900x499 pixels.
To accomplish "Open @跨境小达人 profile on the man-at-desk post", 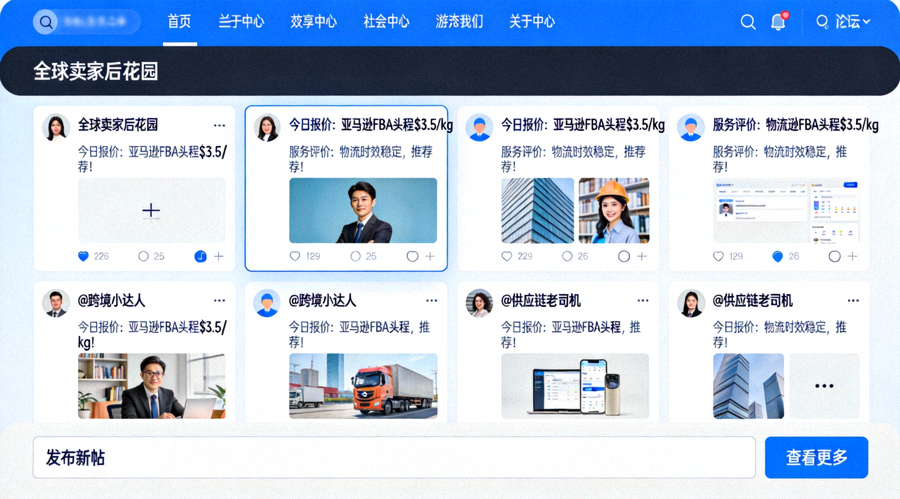I will (111, 300).
